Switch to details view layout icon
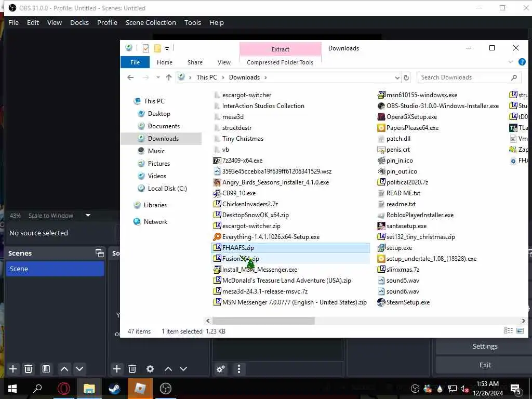The width and height of the screenshot is (532, 399). point(508,331)
